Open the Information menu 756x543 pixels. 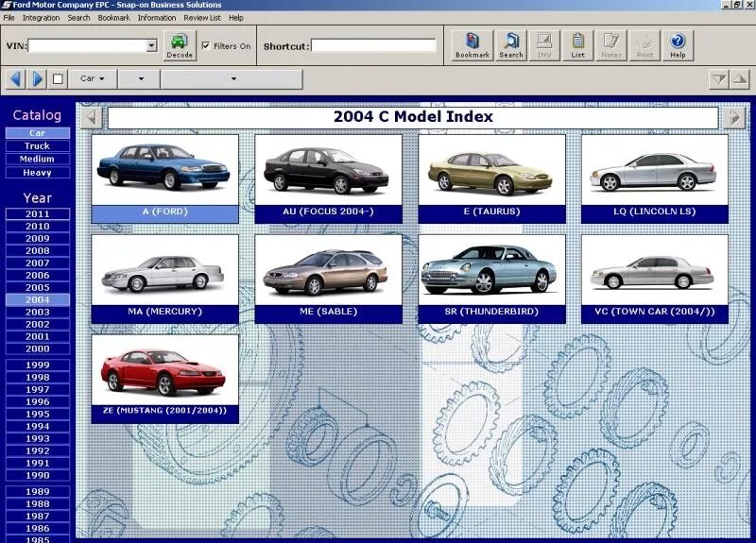tap(157, 18)
